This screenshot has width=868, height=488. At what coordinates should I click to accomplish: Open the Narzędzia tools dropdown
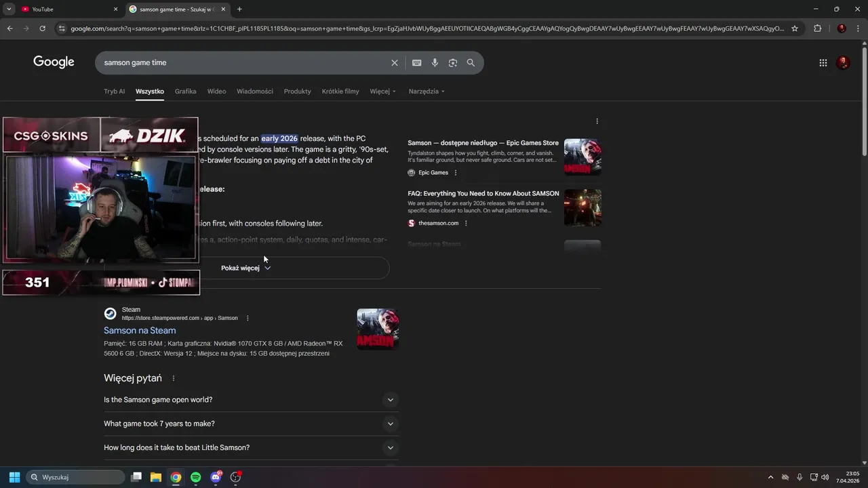coord(427,91)
